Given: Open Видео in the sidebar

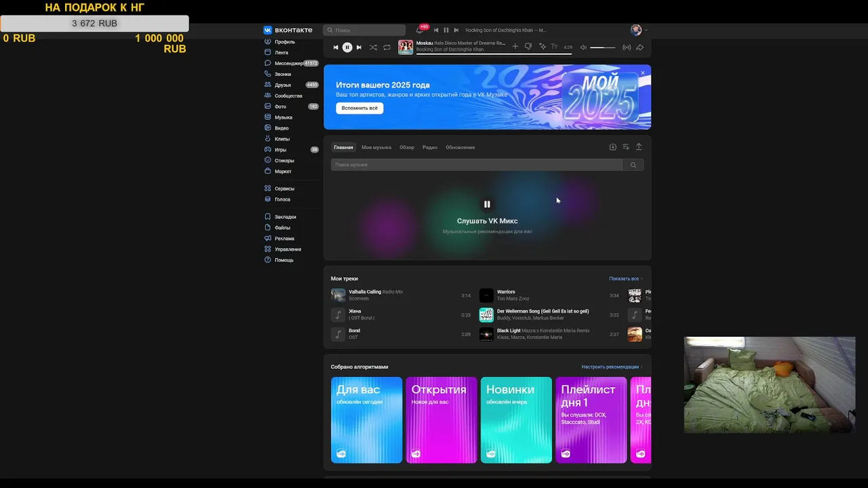Looking at the screenshot, I should [x=281, y=128].
